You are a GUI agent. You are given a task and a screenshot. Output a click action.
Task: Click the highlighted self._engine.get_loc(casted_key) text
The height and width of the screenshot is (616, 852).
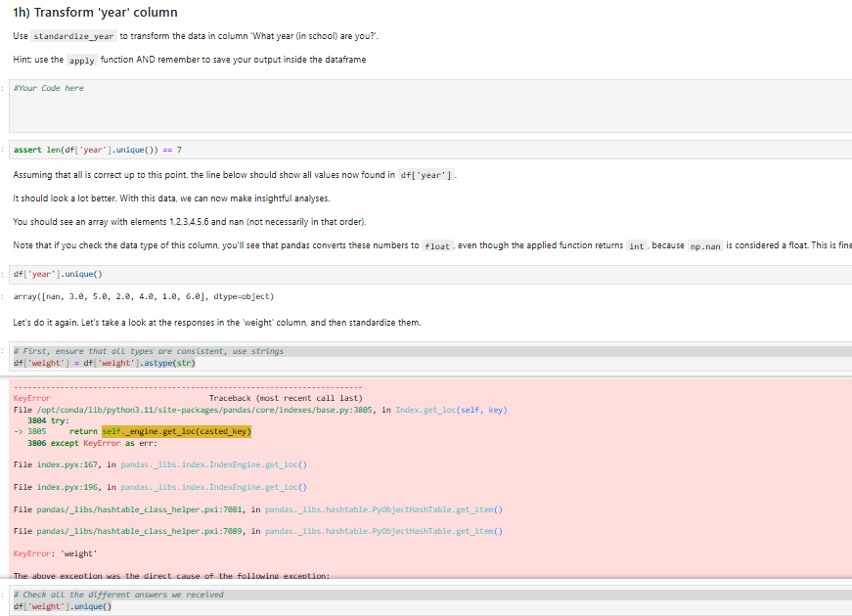(177, 431)
